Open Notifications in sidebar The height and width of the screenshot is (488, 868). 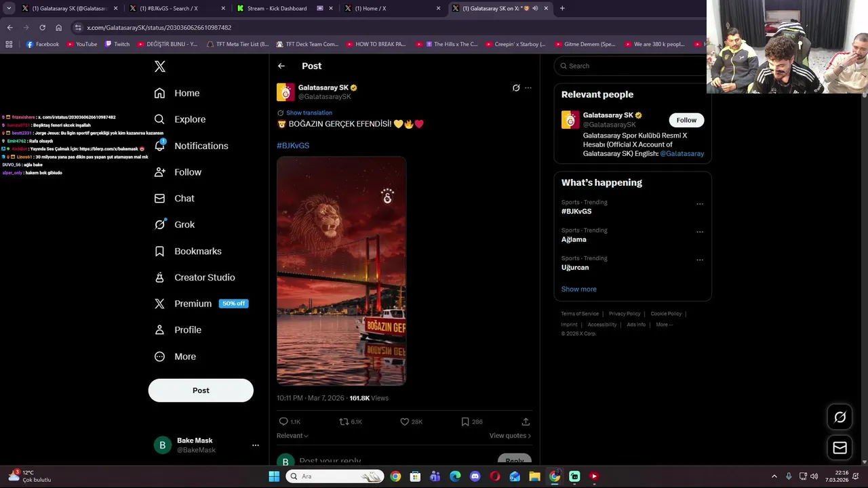pos(191,146)
